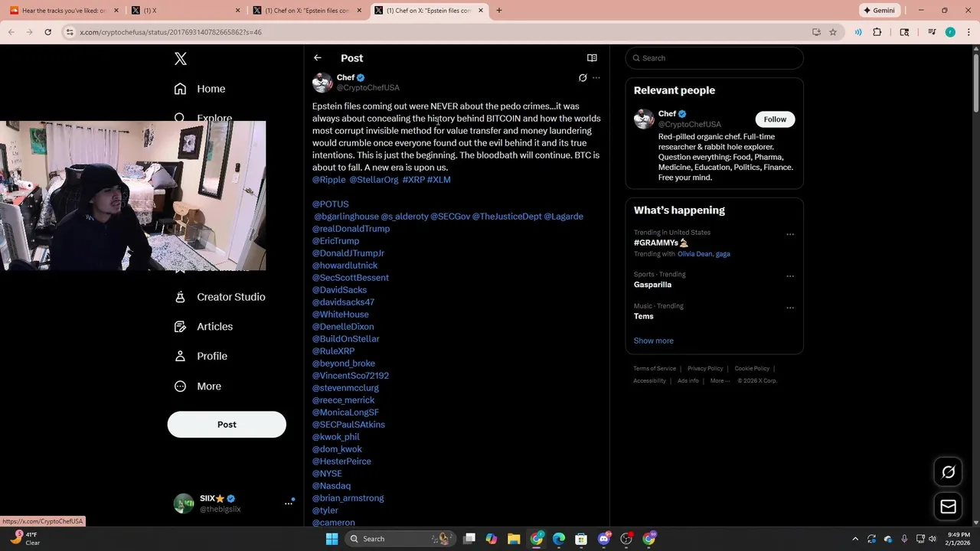The width and height of the screenshot is (980, 551).
Task: Open Chef's avatar on the post
Action: pyautogui.click(x=322, y=83)
